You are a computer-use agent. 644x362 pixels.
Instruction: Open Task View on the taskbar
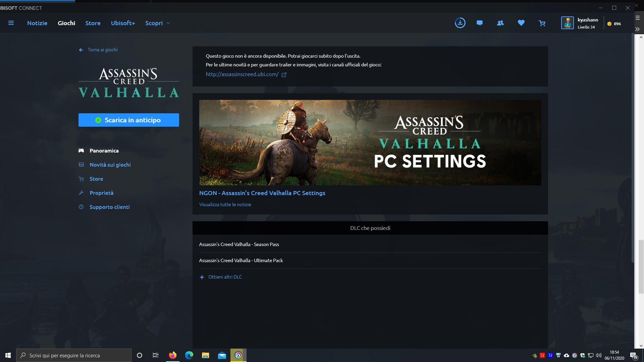coord(156,355)
